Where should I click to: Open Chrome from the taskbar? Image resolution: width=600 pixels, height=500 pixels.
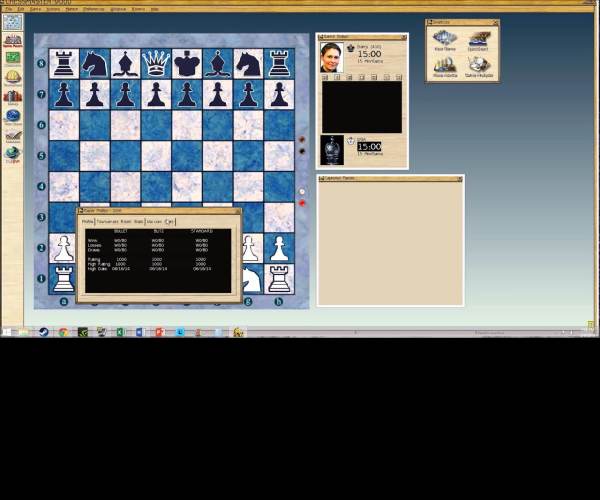pyautogui.click(x=63, y=332)
